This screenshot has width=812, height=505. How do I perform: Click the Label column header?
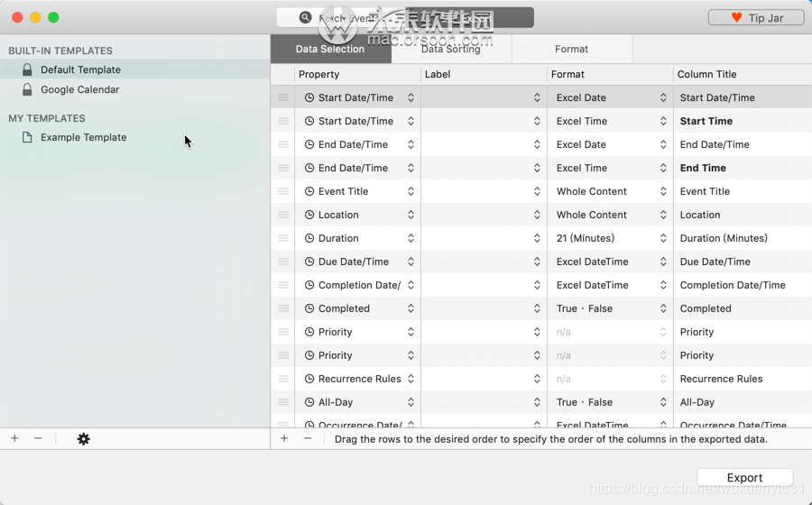click(484, 75)
